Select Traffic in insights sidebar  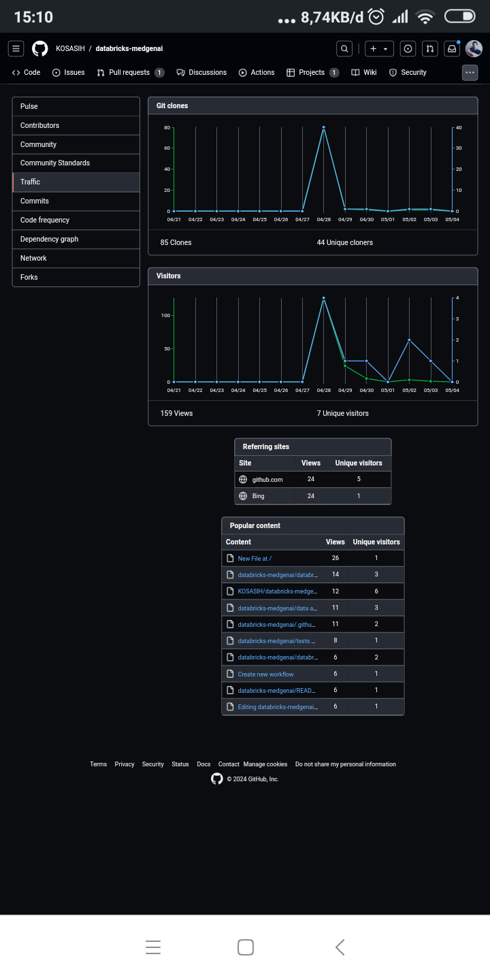[76, 182]
